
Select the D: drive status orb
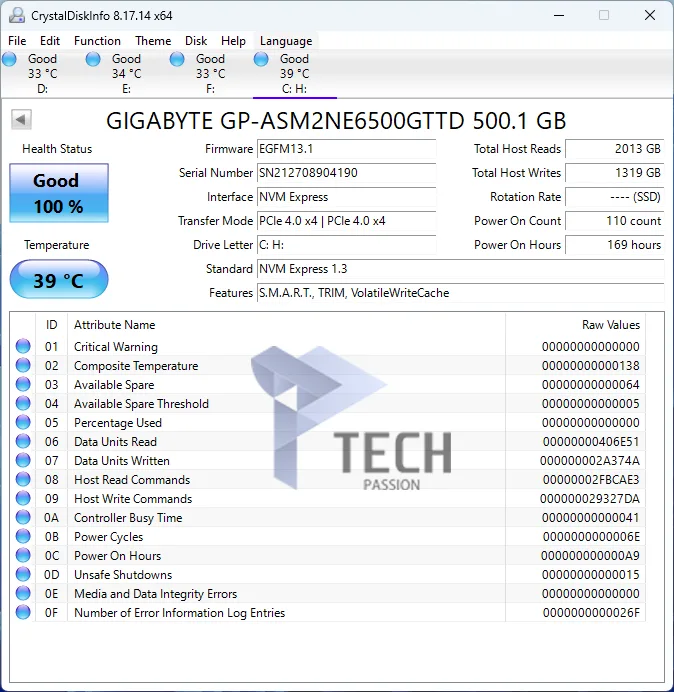9,59
